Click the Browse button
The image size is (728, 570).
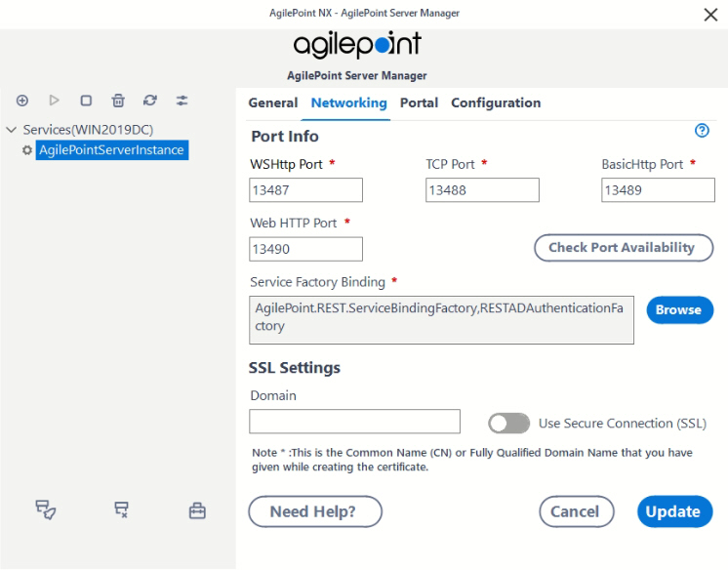point(680,309)
